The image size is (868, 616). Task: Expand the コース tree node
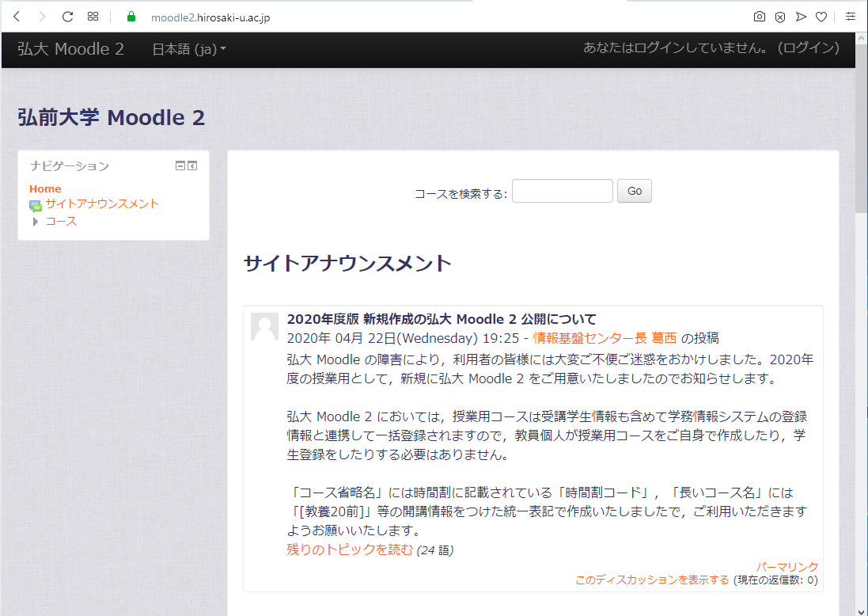tap(34, 222)
